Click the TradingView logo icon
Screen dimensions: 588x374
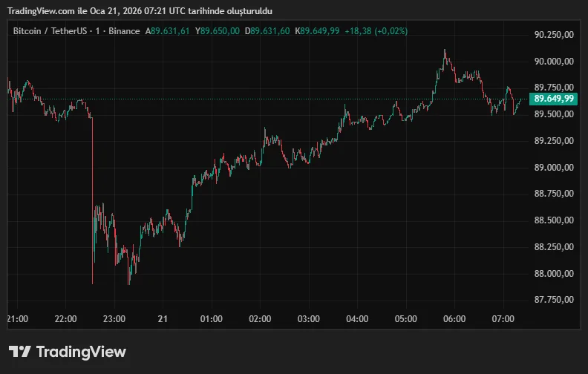point(19,352)
